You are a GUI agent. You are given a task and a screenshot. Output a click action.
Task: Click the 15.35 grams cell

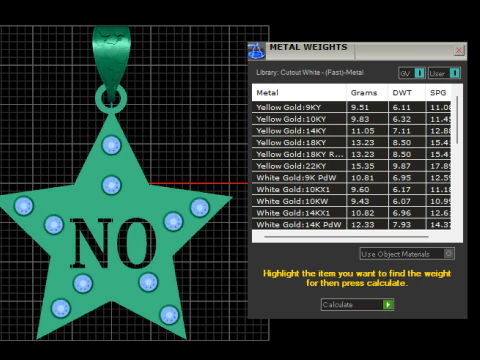point(367,166)
